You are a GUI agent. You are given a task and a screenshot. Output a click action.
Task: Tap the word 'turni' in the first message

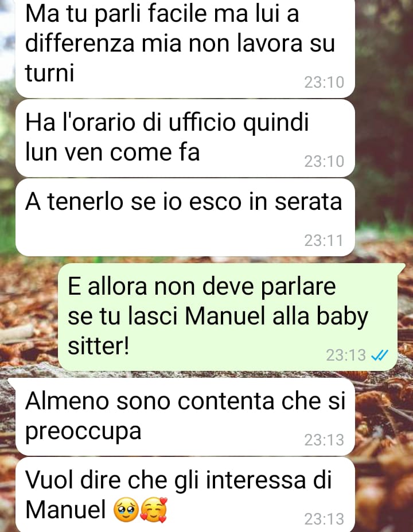[49, 73]
